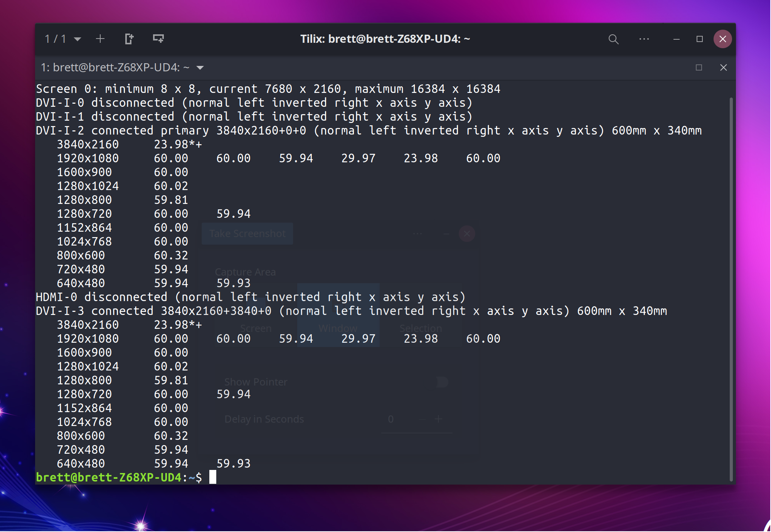Toggle the Show Pointer switch
This screenshot has width=771, height=532.
coord(441,382)
